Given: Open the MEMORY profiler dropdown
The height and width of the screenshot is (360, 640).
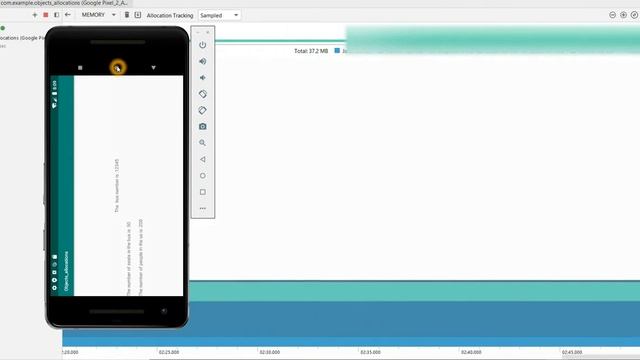Looking at the screenshot, I should 98,15.
